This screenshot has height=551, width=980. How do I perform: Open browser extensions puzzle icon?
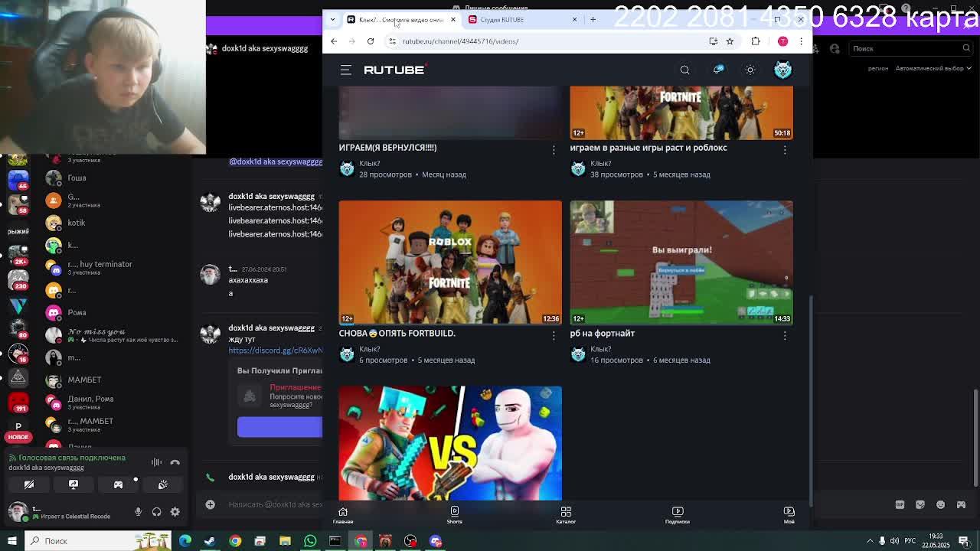[x=756, y=41]
